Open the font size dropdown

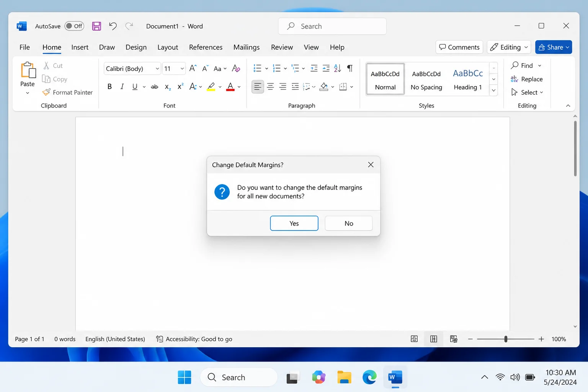click(x=182, y=69)
